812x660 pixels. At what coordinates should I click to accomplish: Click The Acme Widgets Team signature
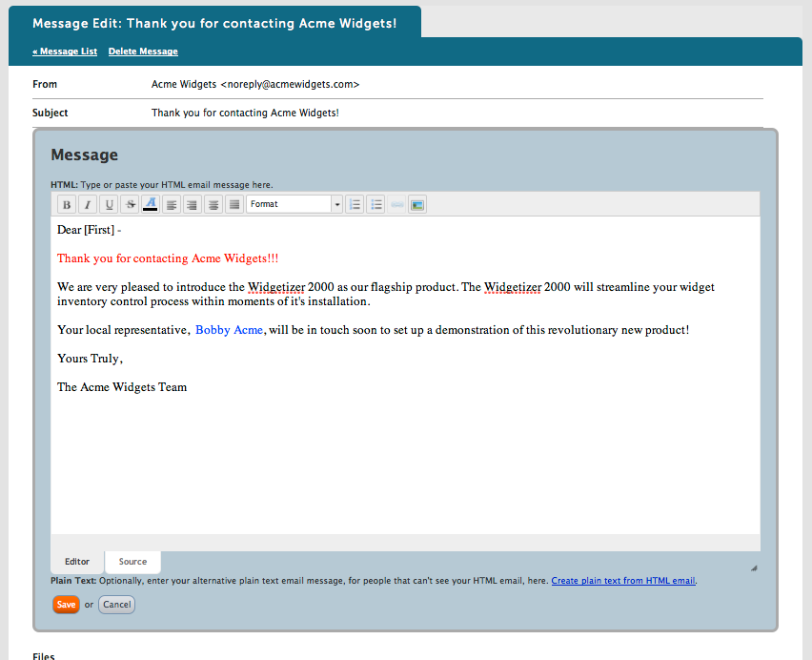pos(122,387)
